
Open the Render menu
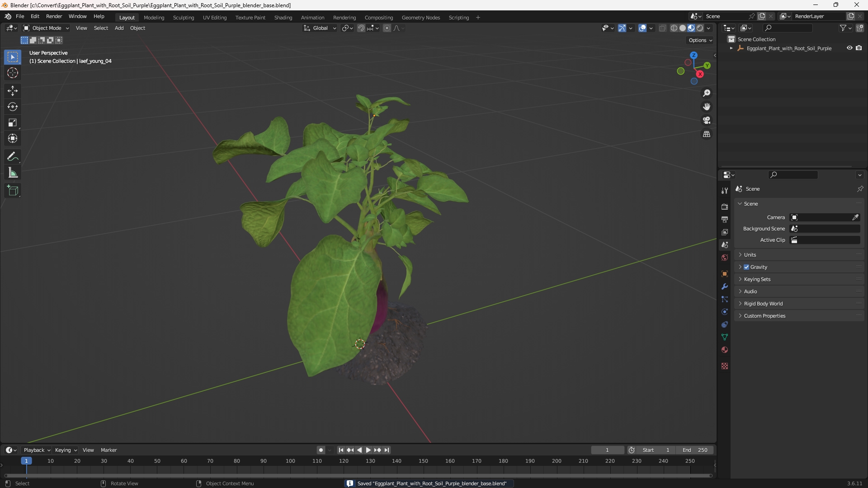(x=54, y=16)
